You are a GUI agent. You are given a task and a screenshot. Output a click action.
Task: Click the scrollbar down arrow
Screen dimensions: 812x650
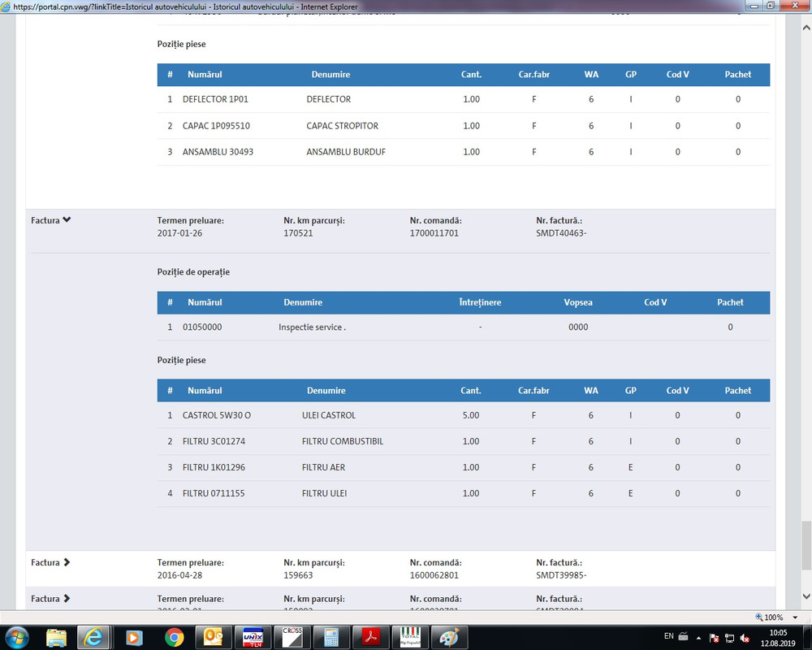(x=806, y=596)
